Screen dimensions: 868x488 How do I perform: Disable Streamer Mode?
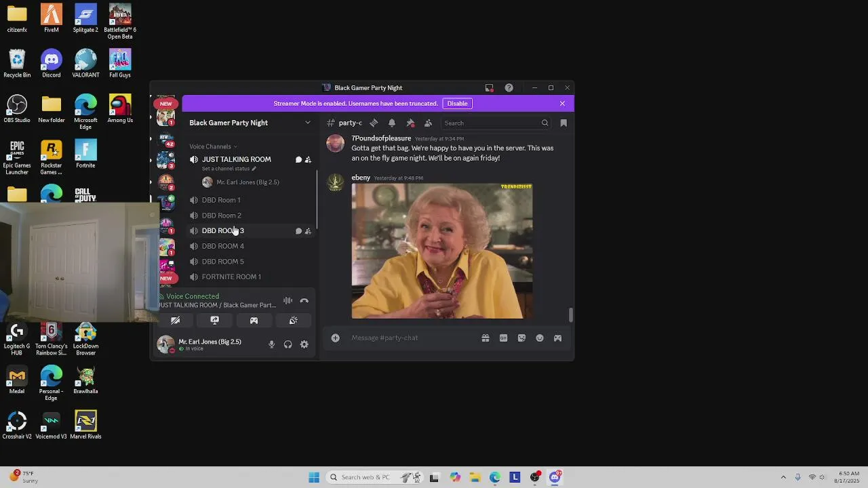(457, 104)
